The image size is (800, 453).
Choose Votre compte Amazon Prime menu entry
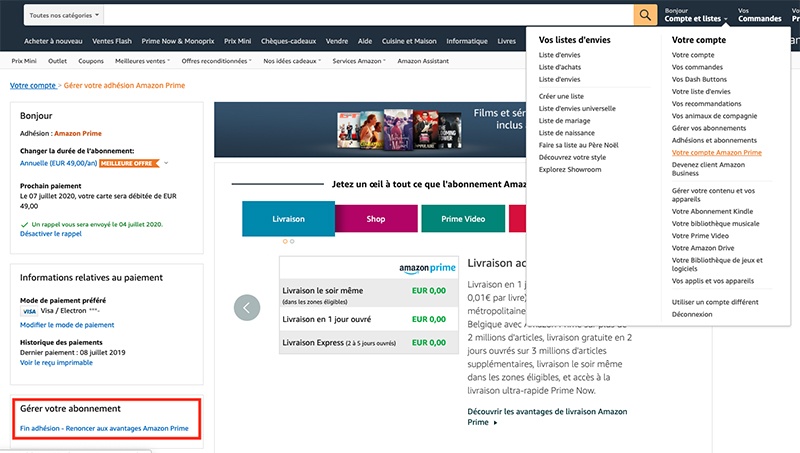coord(716,153)
